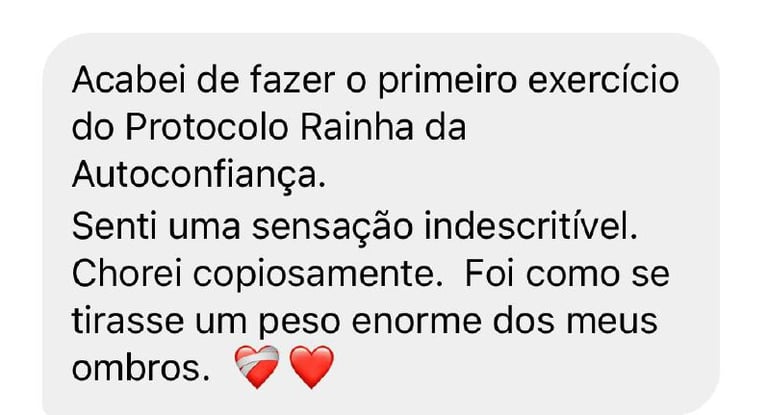Click the word "tirasse" in the bubble
Screen dimensions: 768x415
[128, 321]
